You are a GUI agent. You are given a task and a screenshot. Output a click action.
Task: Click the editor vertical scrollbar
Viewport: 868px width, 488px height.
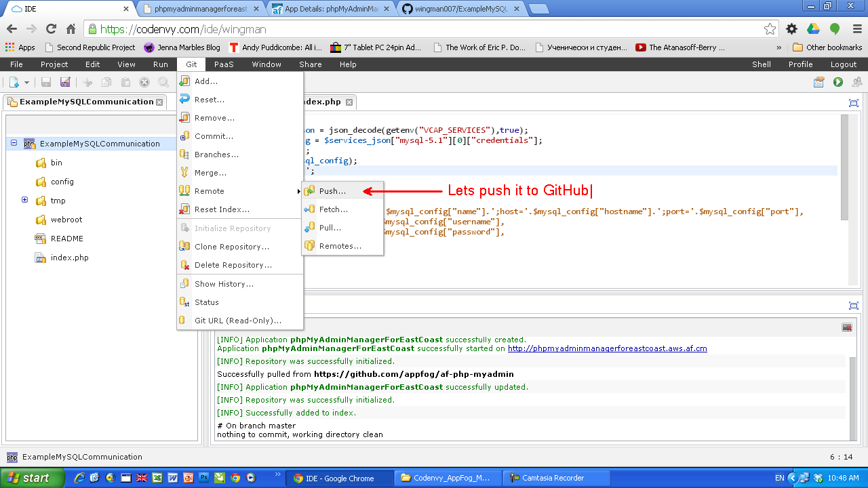pos(844,167)
